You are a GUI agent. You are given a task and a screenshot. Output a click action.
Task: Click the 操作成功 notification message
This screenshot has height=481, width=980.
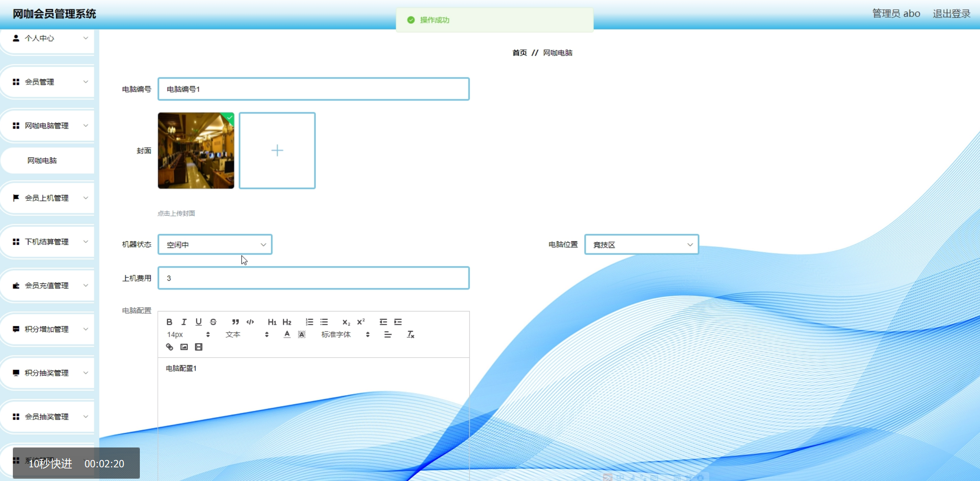coord(495,20)
